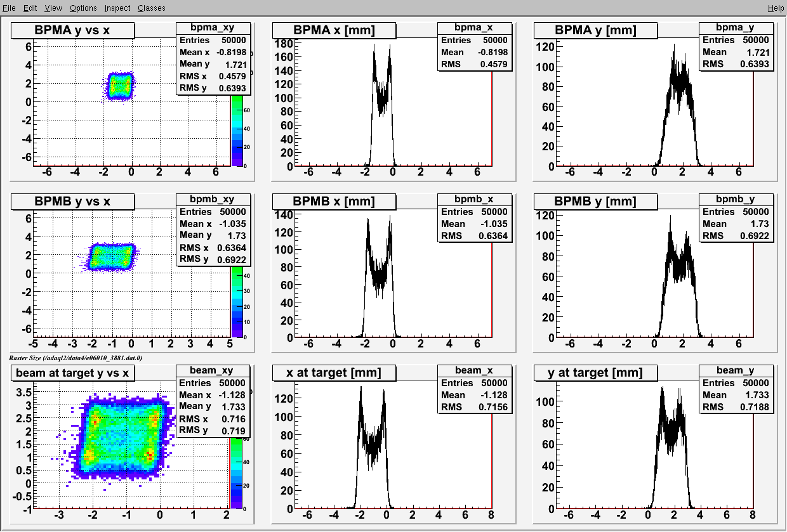Click Mean x value -0.8198 in bpma_xy
Viewport: 787px width, 532px height.
pos(231,52)
